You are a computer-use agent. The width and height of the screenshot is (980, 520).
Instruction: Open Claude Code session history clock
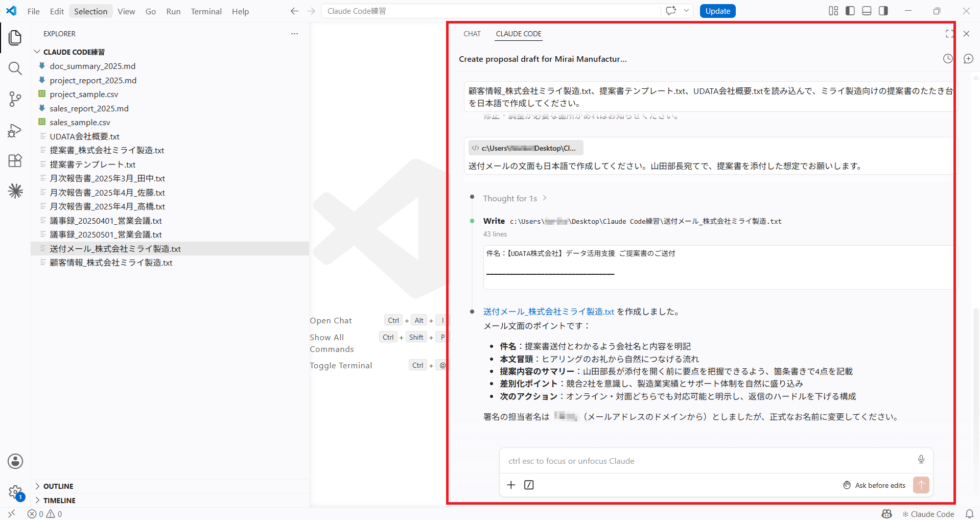(x=948, y=59)
